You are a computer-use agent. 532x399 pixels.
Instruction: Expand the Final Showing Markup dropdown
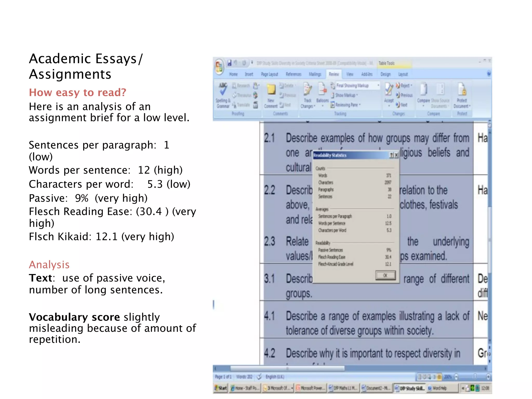[378, 85]
